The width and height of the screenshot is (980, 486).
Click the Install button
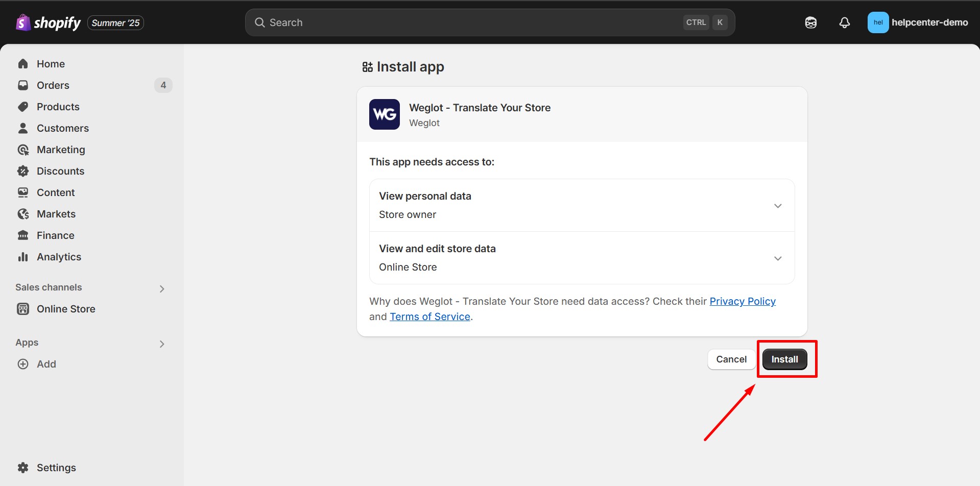(x=784, y=359)
